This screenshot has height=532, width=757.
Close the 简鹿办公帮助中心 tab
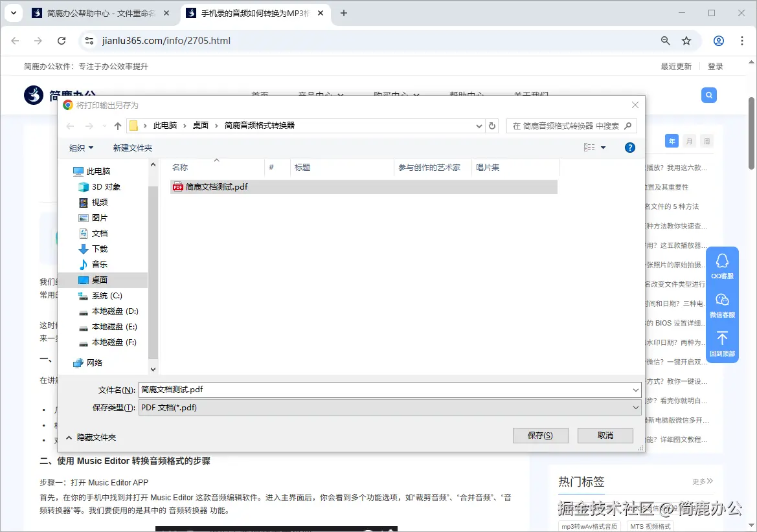click(x=166, y=13)
